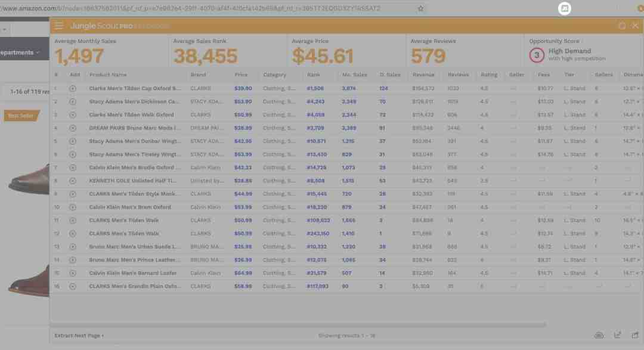Image resolution: width=644 pixels, height=350 pixels.
Task: Add Stacy Adams Dickinson row to tracker
Action: tap(73, 101)
